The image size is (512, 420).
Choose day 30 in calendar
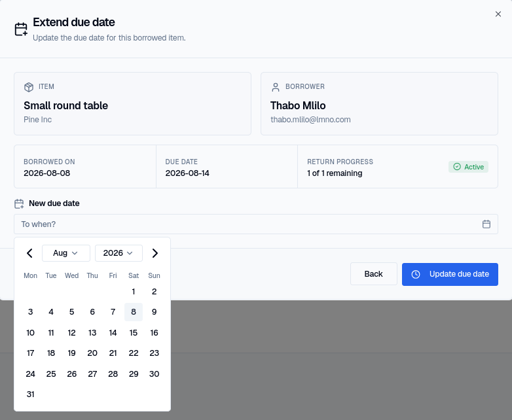tap(154, 374)
